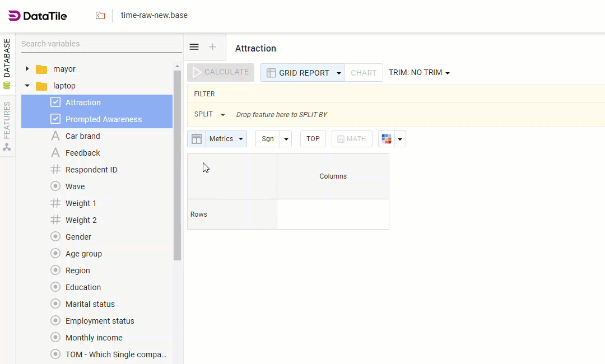Switch to the FEATURES side tab

tap(7, 126)
